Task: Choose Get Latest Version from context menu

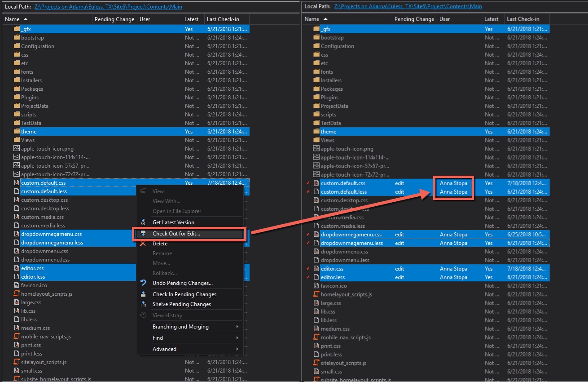Action: (173, 222)
